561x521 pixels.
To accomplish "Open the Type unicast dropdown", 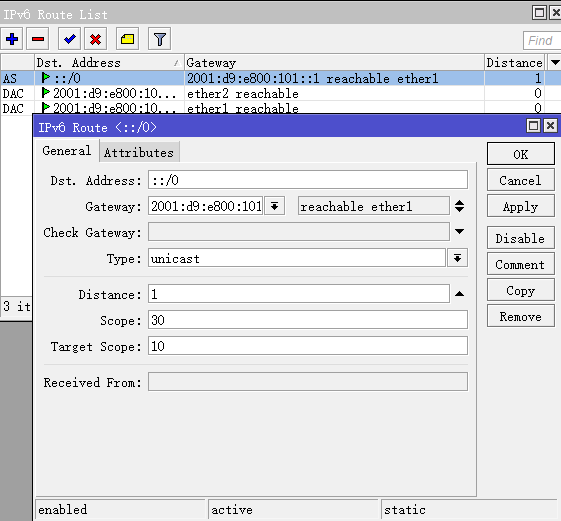I will click(x=457, y=258).
